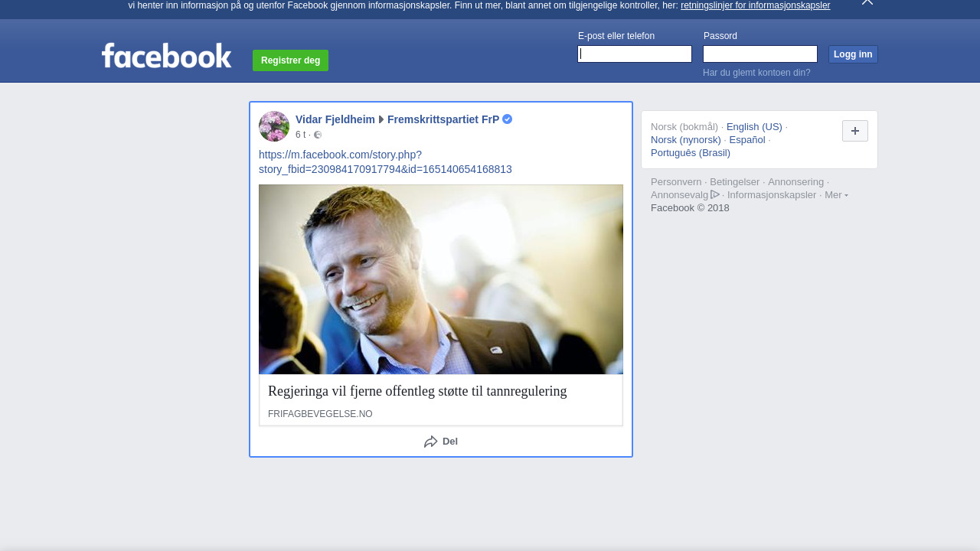The width and height of the screenshot is (980, 551).
Task: Open Vidar Fjeldheim profile name link
Action: tap(335, 119)
